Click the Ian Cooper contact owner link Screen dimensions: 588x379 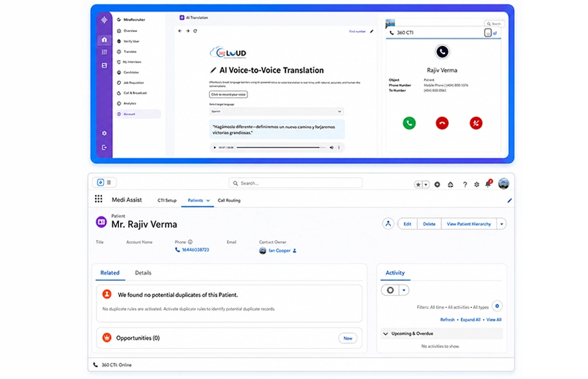(279, 251)
